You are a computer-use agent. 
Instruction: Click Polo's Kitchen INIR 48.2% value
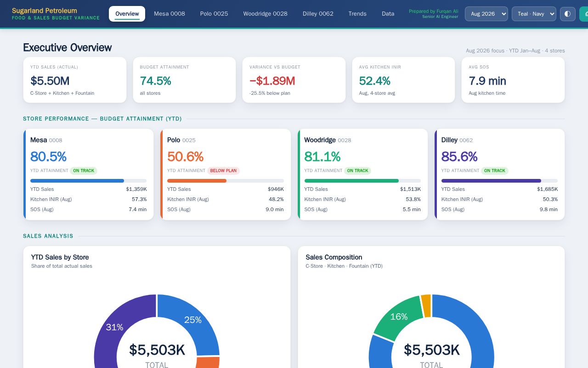coord(276,199)
